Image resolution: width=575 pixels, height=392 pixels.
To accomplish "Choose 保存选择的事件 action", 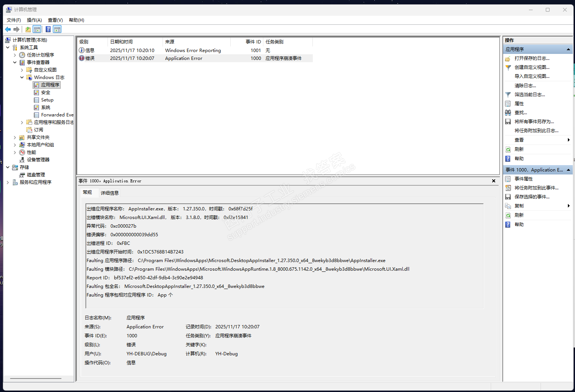I will (532, 197).
